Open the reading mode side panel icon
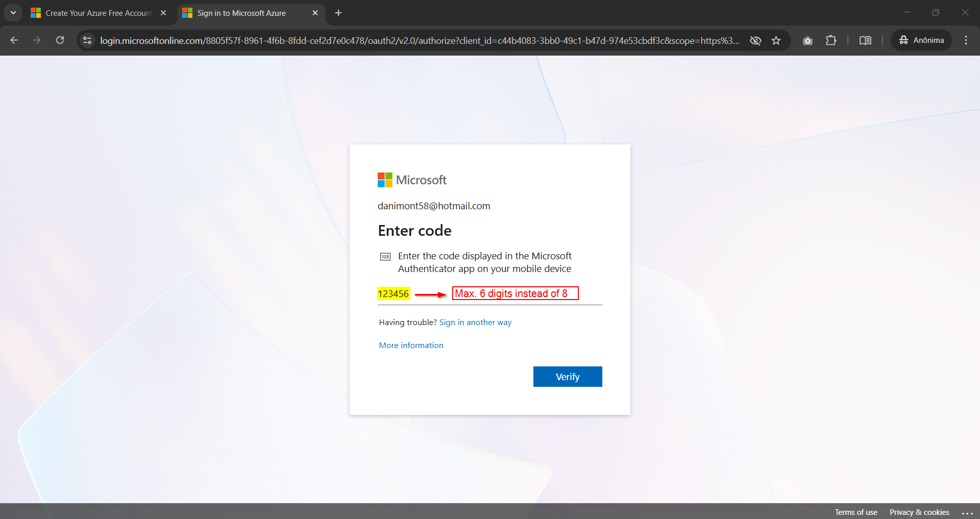The width and height of the screenshot is (980, 519). pyautogui.click(x=865, y=40)
